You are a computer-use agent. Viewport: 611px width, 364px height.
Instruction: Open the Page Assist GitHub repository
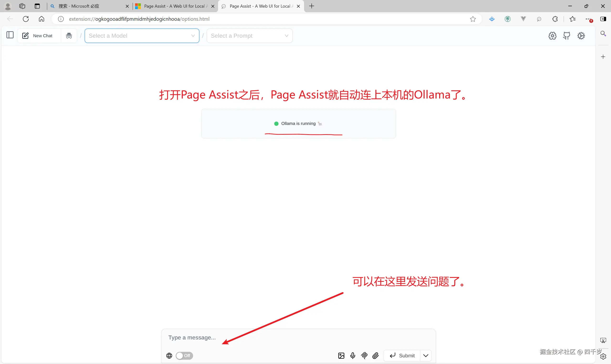567,36
